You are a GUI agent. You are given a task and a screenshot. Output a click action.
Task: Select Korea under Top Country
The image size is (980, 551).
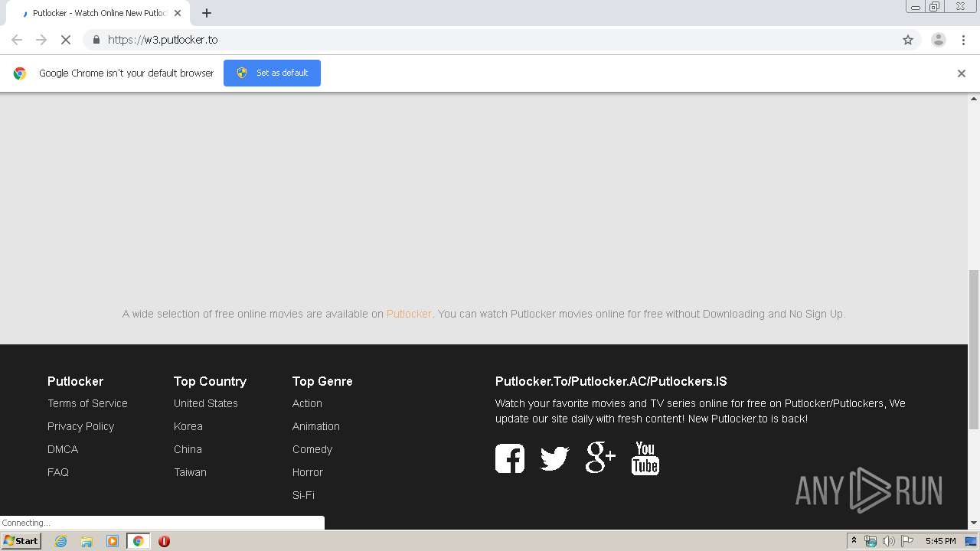pyautogui.click(x=188, y=426)
